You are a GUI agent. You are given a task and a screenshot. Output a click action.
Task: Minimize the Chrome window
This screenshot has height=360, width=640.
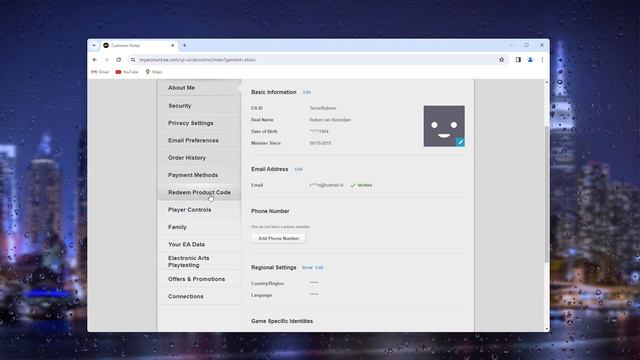pos(511,45)
